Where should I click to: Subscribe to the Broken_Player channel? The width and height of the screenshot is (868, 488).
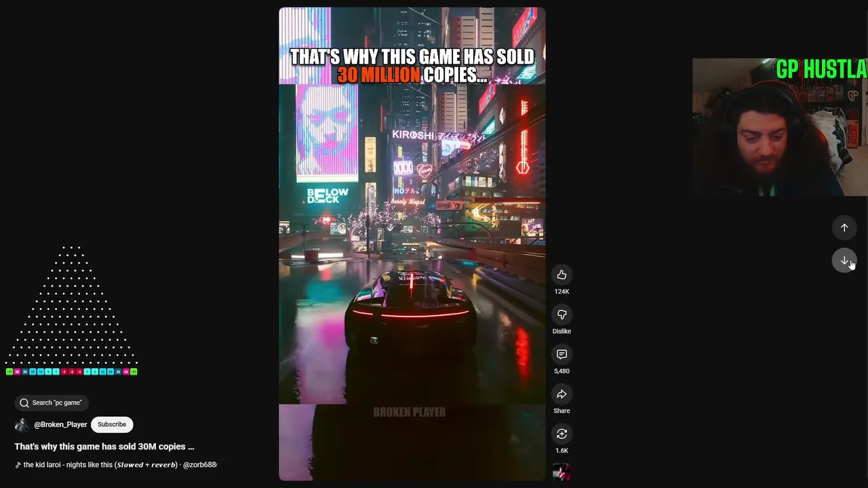click(112, 424)
